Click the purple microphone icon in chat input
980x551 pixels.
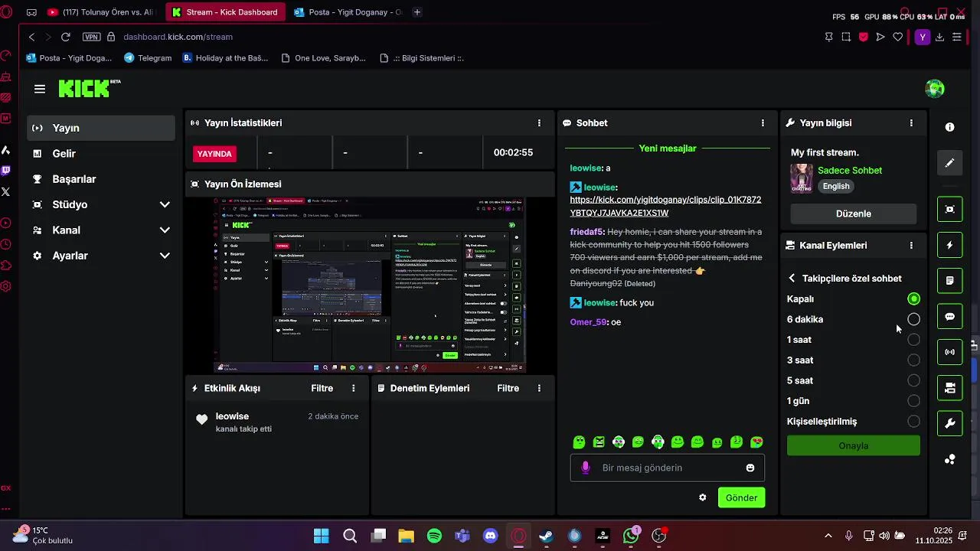[x=586, y=468]
